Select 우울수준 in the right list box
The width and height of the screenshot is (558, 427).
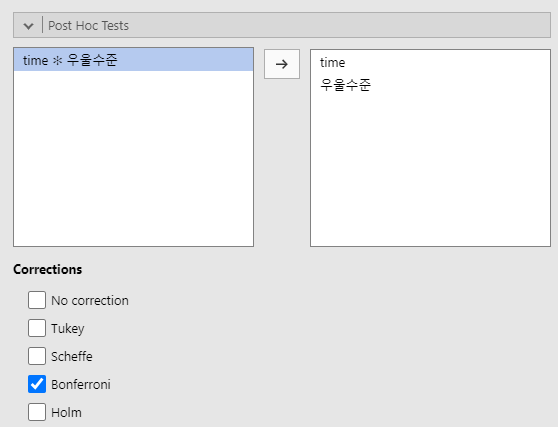[x=346, y=85]
